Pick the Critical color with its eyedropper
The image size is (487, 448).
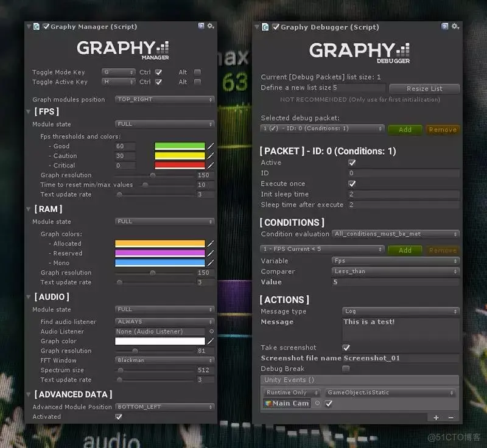211,165
